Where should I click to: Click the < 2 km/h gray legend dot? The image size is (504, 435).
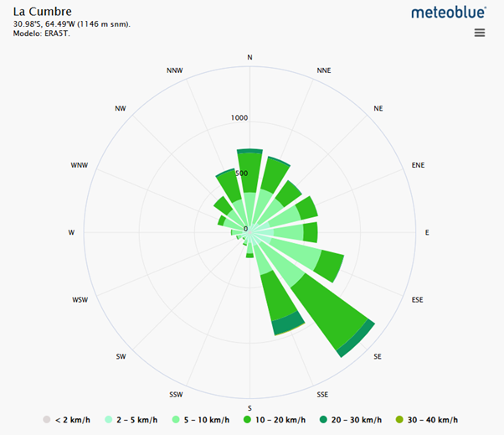coord(46,420)
